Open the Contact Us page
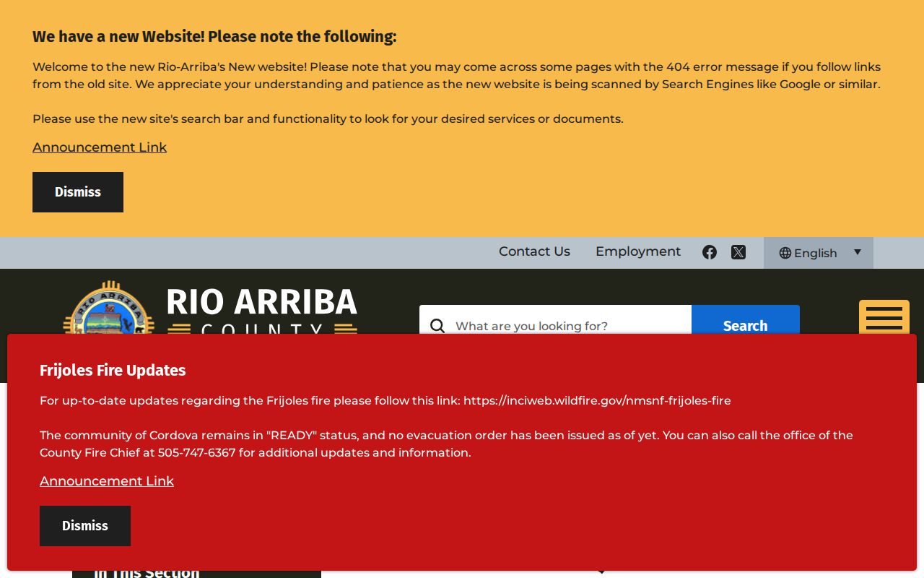Viewport: 924px width, 578px height. (534, 251)
